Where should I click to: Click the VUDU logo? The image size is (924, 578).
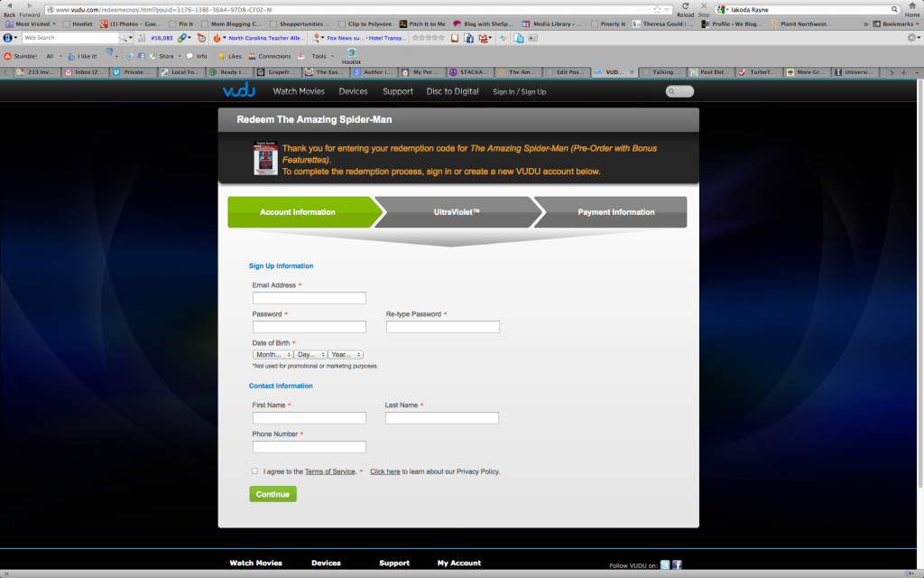[x=238, y=90]
